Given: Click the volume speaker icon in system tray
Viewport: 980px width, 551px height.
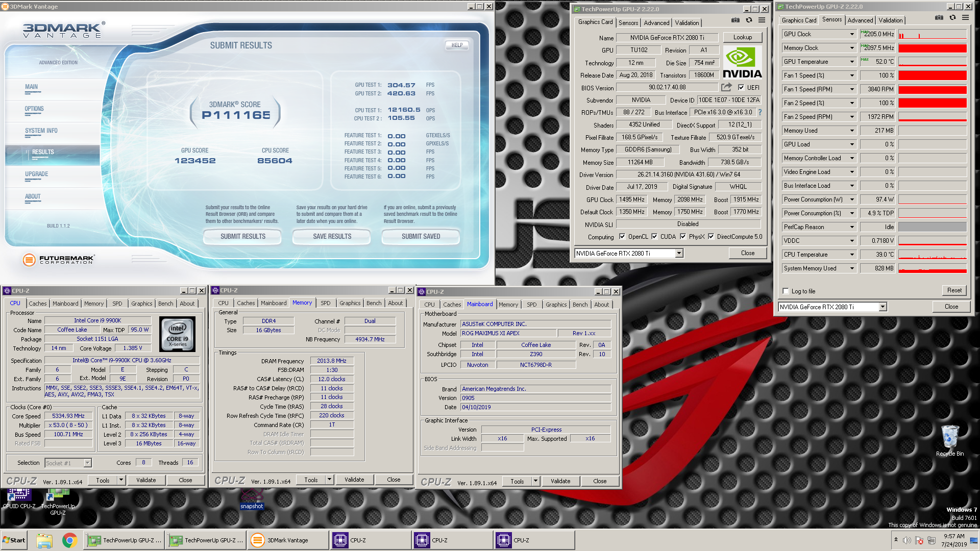Looking at the screenshot, I should point(907,540).
